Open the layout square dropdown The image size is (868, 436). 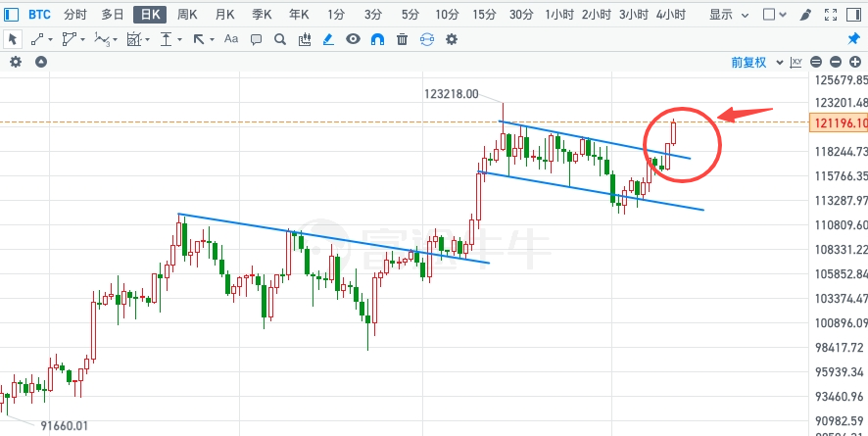click(775, 15)
